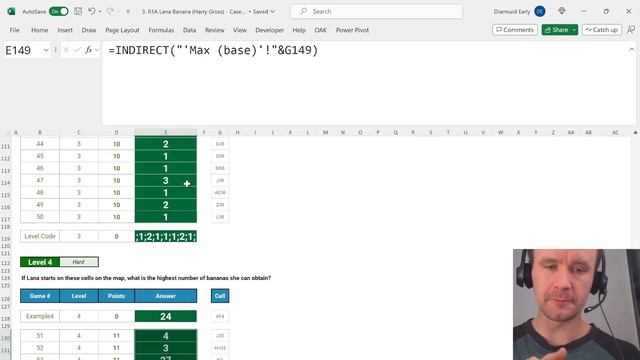Click the Game # column header cell
This screenshot has height=360, width=640.
tap(40, 296)
